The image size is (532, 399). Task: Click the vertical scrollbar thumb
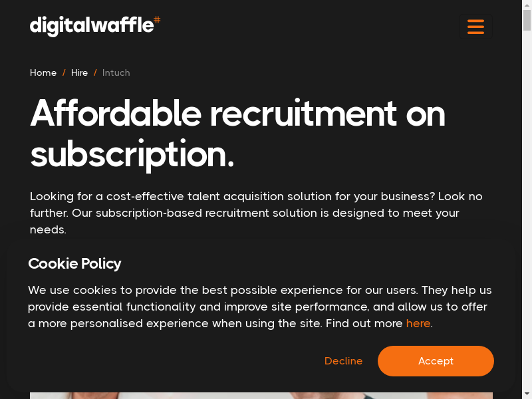(x=527, y=20)
